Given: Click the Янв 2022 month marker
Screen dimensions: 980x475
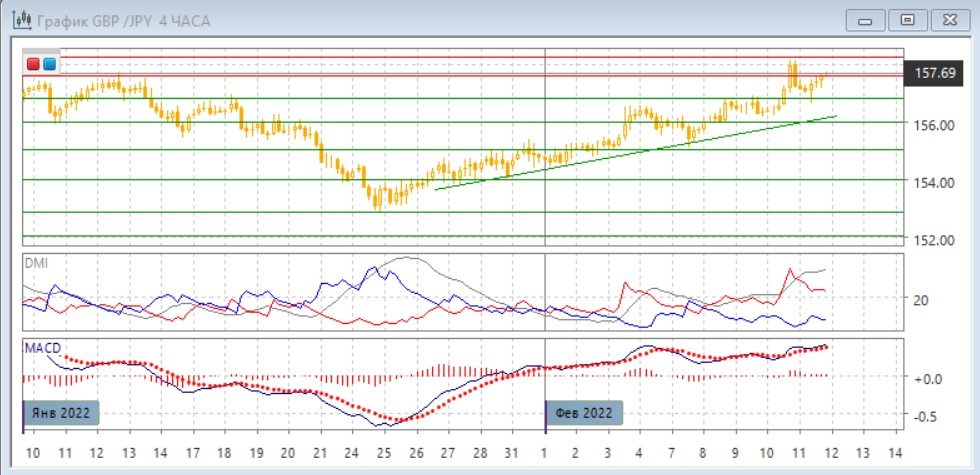Looking at the screenshot, I should pyautogui.click(x=62, y=412).
